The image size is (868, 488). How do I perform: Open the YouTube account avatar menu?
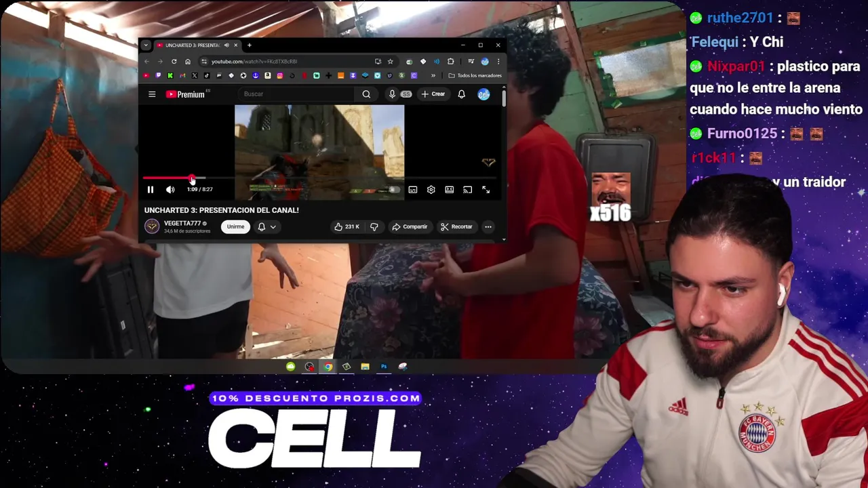pos(484,94)
